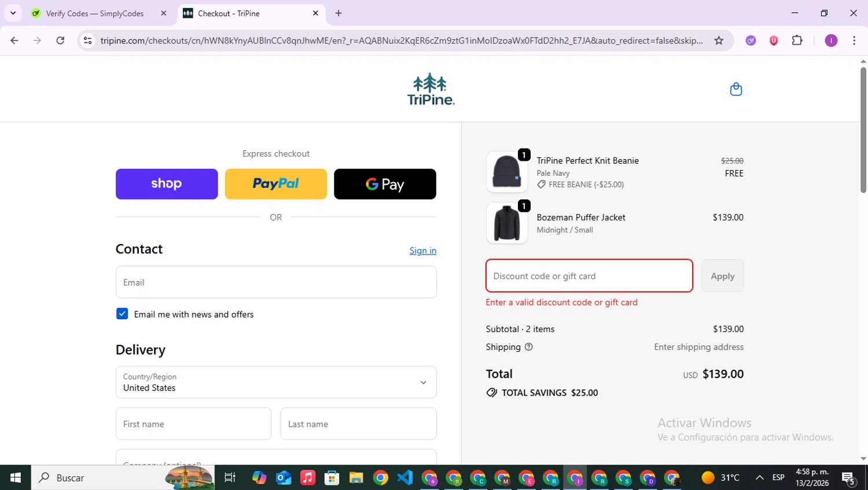Screen dimensions: 868x490
Task: Open the taskbar clock and date
Action: tap(812, 478)
